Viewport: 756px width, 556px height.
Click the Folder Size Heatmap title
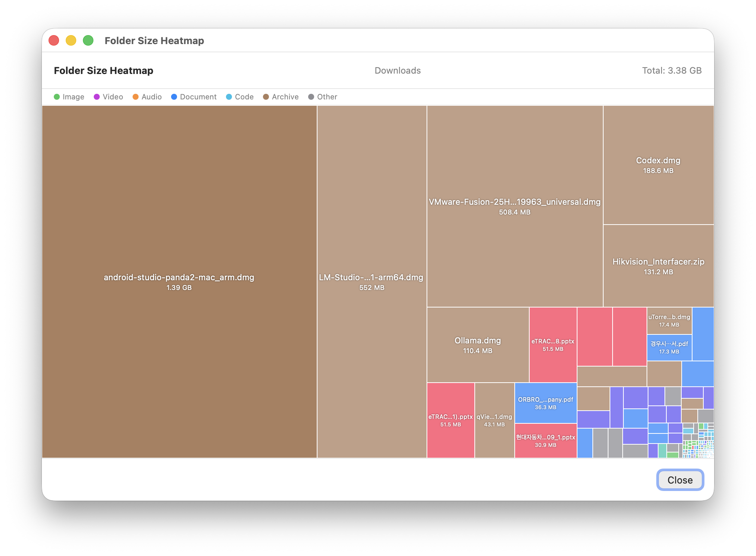point(103,70)
